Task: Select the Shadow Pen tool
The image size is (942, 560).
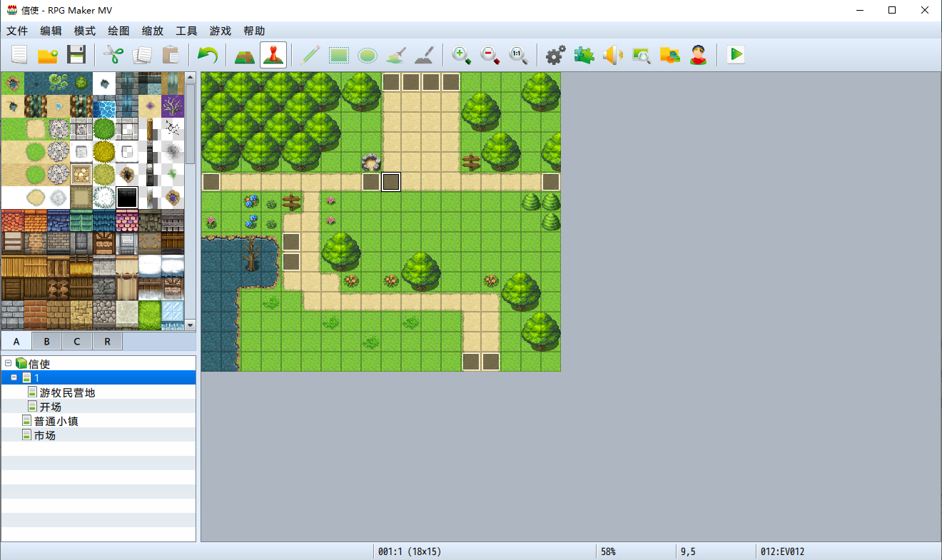Action: click(x=425, y=55)
